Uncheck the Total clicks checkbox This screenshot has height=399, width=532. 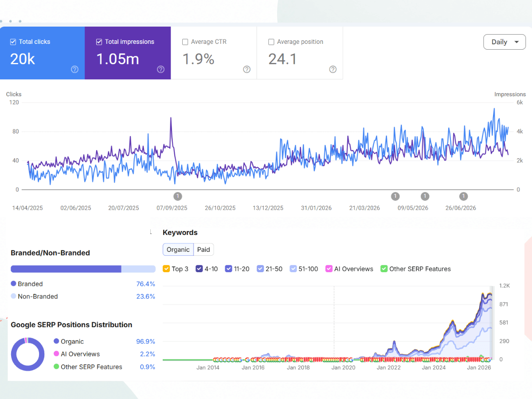pos(13,42)
